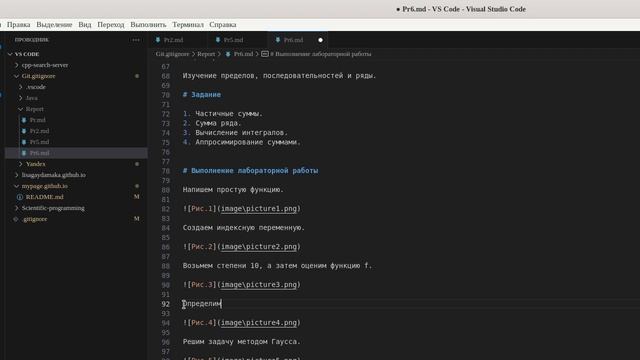Switch to the Pr5.md editor tab
This screenshot has width=640, height=360.
[x=233, y=40]
